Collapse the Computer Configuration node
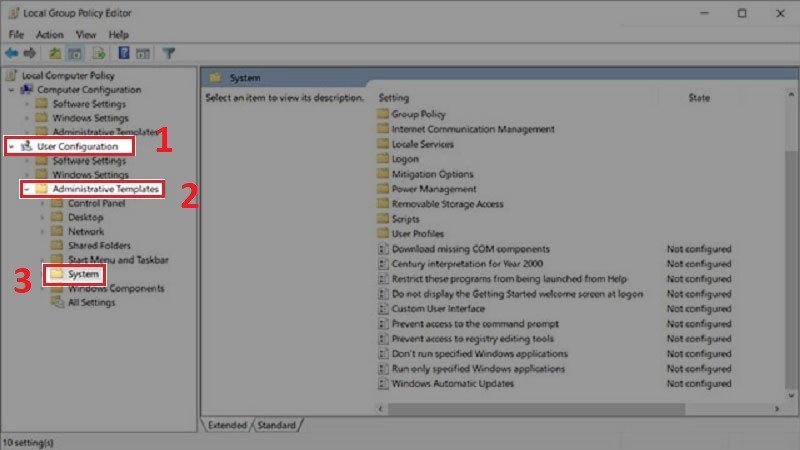This screenshot has width=800, height=450. tap(11, 90)
